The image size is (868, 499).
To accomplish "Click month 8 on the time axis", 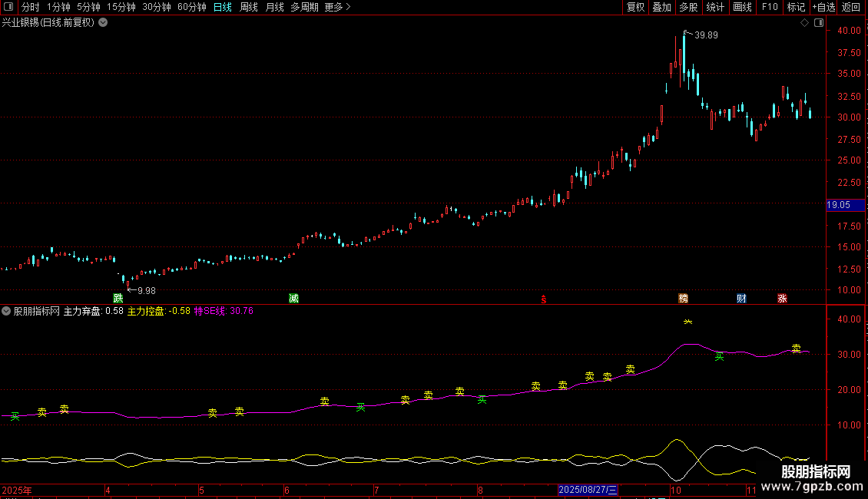I will click(480, 490).
